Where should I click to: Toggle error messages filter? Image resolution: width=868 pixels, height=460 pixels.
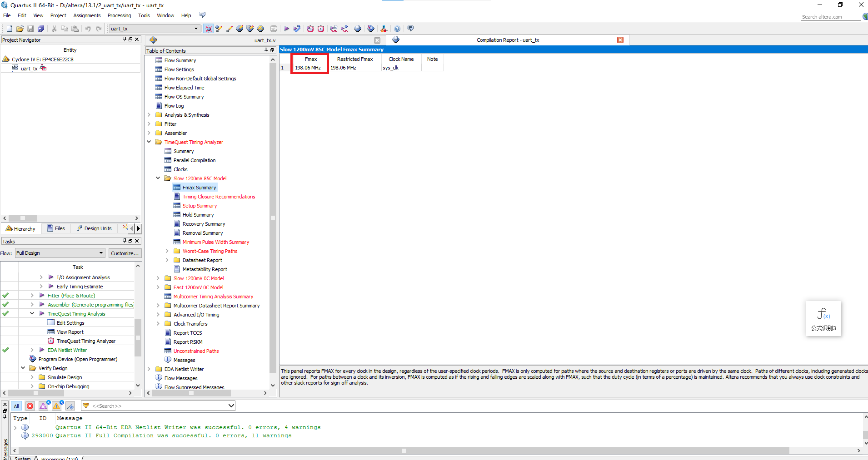(x=30, y=406)
